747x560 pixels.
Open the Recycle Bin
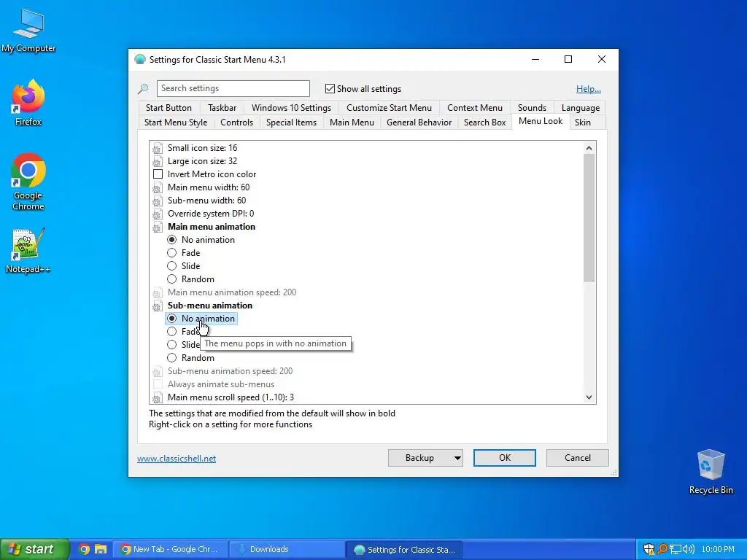click(711, 472)
